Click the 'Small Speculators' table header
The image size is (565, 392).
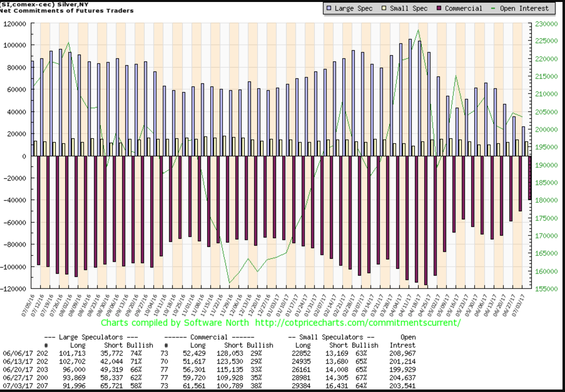(x=332, y=337)
